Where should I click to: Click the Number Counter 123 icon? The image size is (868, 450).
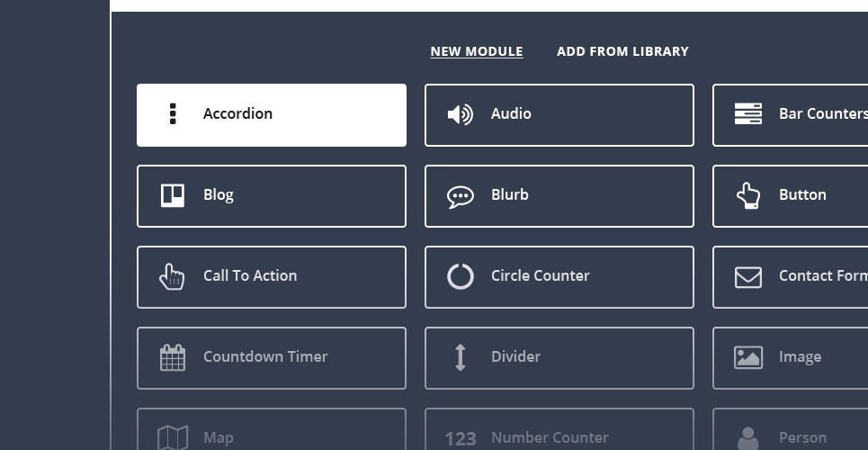pyautogui.click(x=461, y=439)
